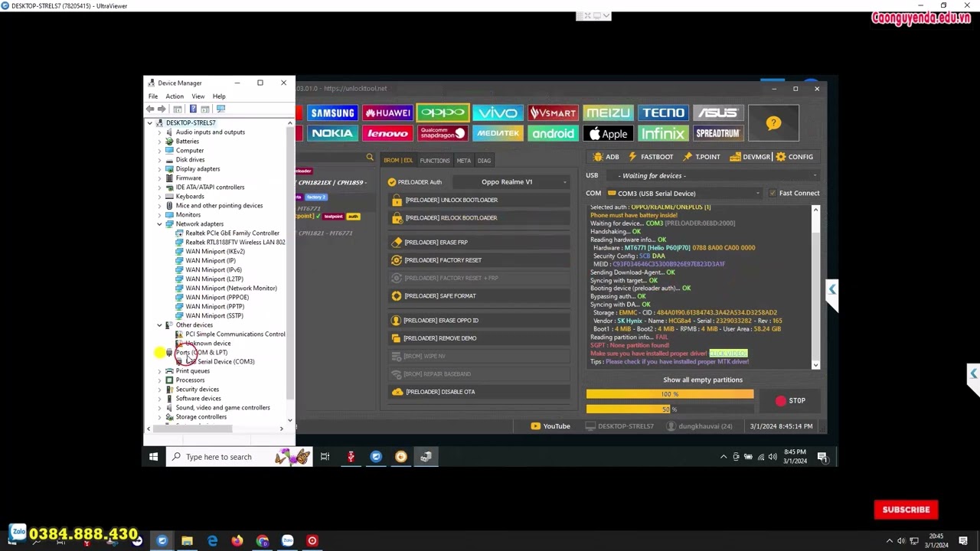This screenshot has width=980, height=551.
Task: Expand the Audio inputs and outputs node
Action: [159, 132]
